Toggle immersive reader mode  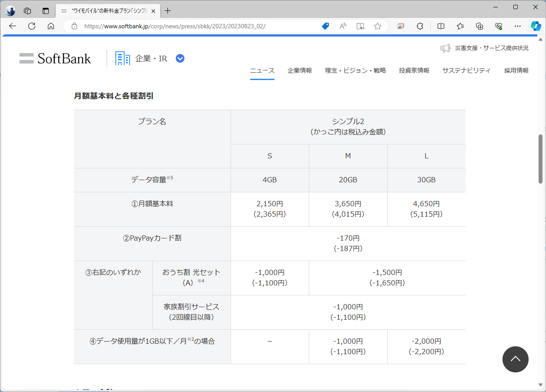tap(360, 26)
